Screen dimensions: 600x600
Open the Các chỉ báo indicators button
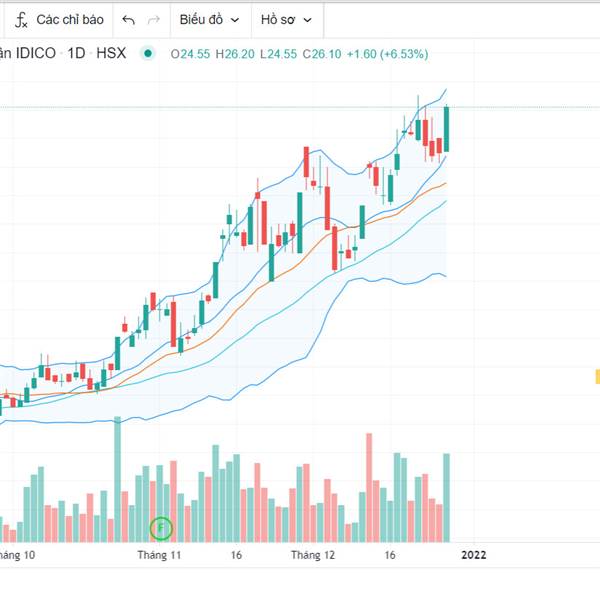tap(59, 20)
